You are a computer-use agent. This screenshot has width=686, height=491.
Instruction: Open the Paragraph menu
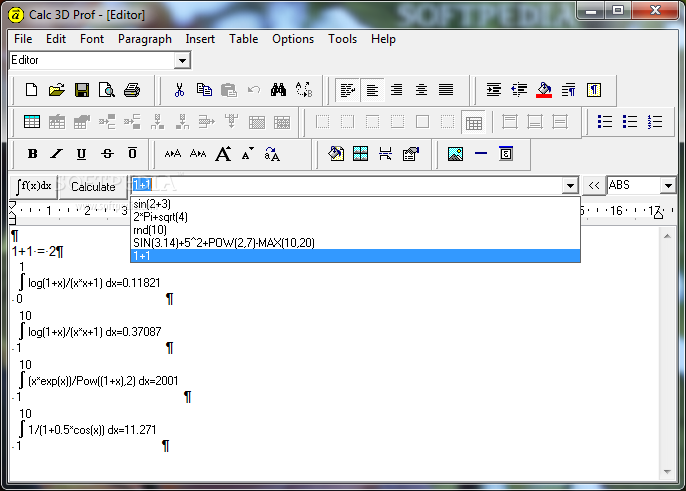click(145, 39)
